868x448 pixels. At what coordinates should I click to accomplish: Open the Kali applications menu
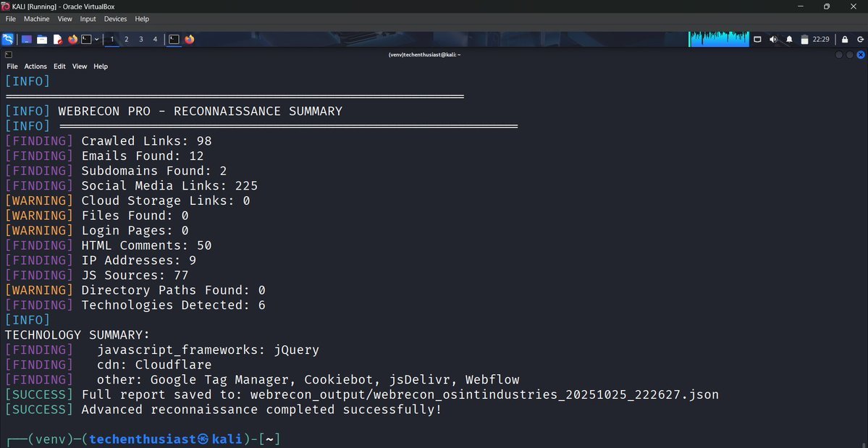point(8,39)
